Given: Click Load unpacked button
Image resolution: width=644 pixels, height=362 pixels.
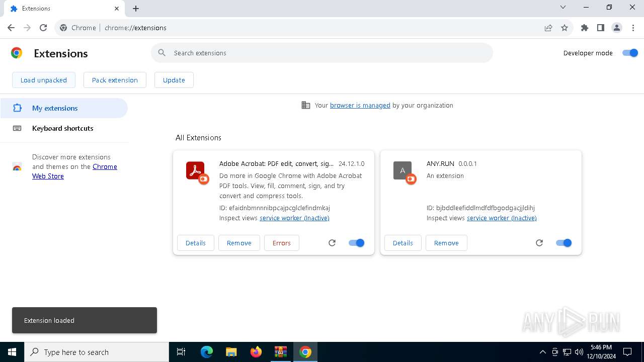Looking at the screenshot, I should tap(44, 80).
